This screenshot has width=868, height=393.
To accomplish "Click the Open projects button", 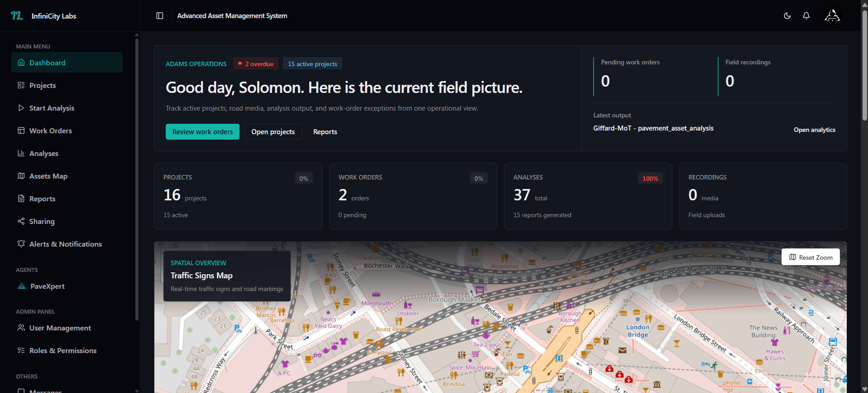I will click(x=273, y=131).
